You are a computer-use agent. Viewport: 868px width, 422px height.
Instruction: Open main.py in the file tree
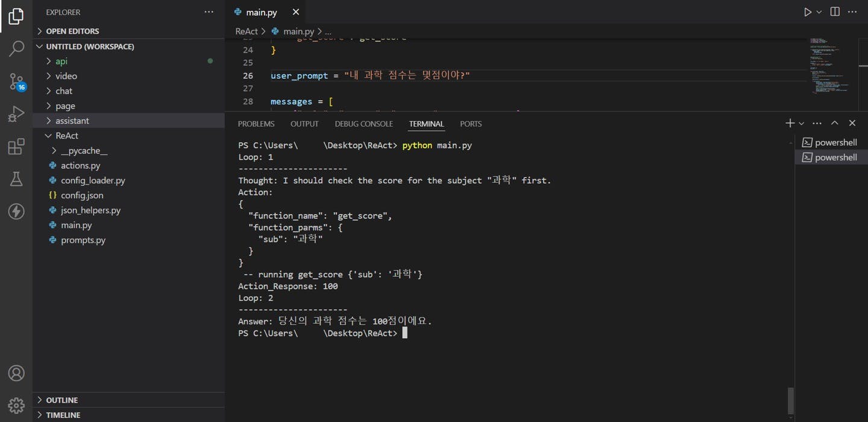click(129, 225)
